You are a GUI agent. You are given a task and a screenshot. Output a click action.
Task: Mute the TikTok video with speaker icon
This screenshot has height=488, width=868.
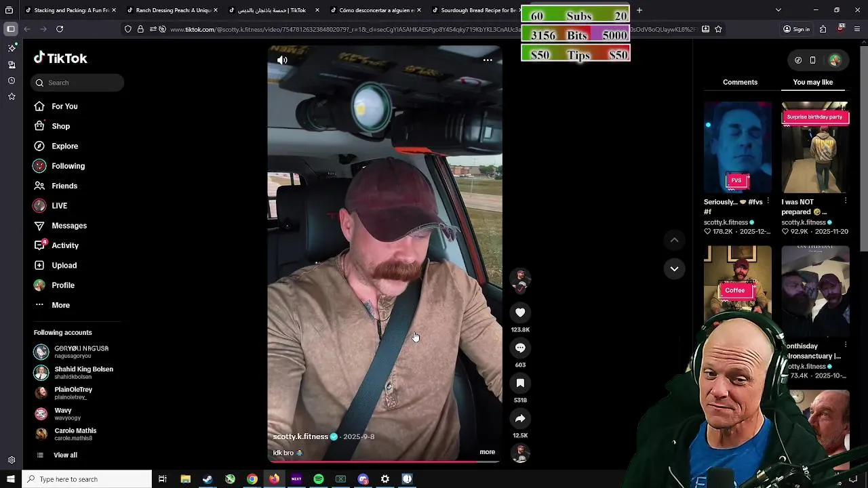point(282,60)
